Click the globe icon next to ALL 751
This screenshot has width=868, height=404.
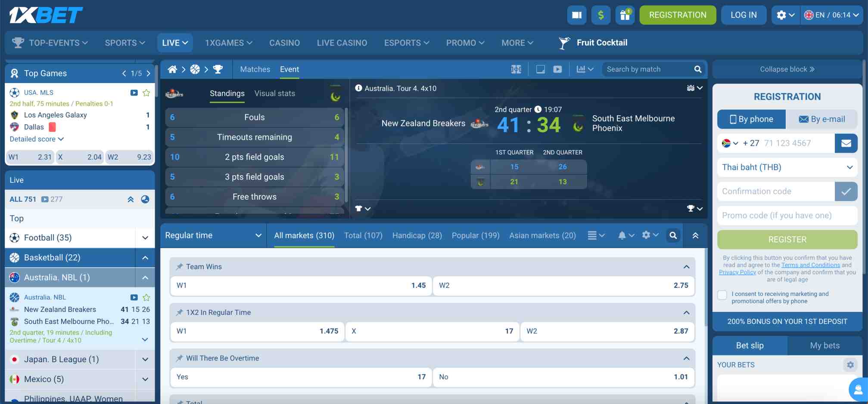[x=145, y=199]
